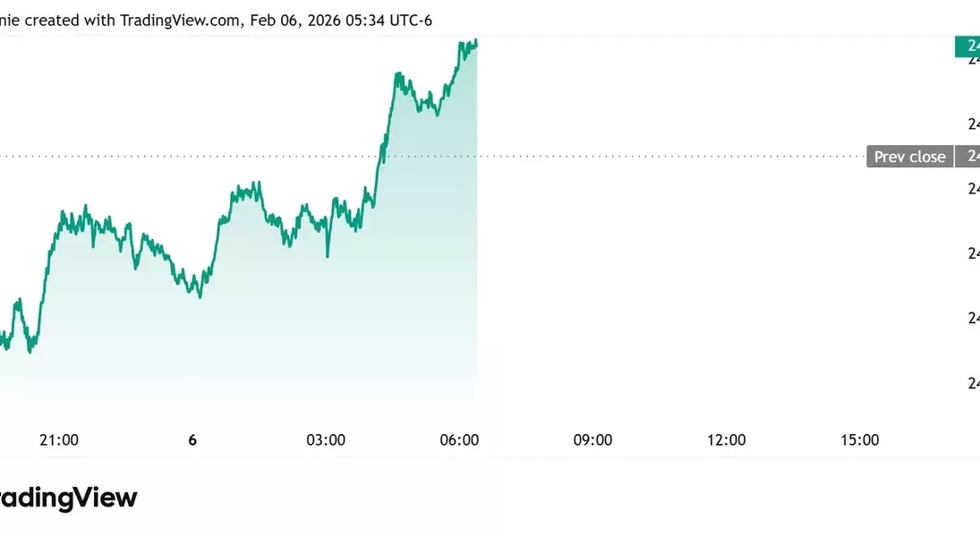Image resolution: width=980 pixels, height=537 pixels.
Task: Click the TradingView.com attribution text
Action: coord(178,20)
